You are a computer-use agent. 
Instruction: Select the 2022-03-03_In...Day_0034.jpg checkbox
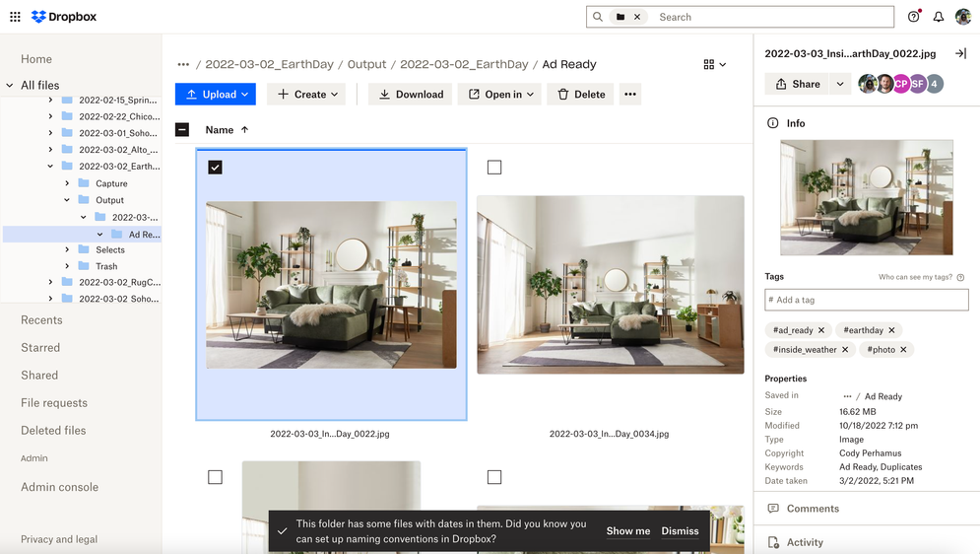(x=494, y=168)
